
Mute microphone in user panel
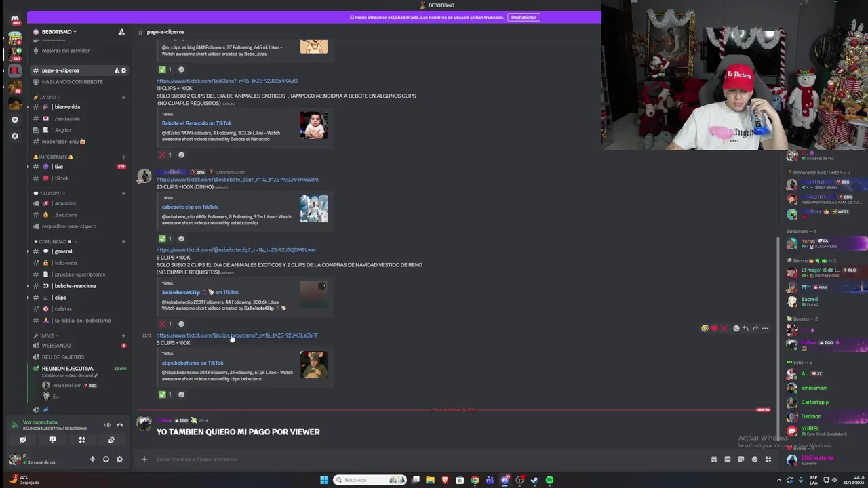92,459
